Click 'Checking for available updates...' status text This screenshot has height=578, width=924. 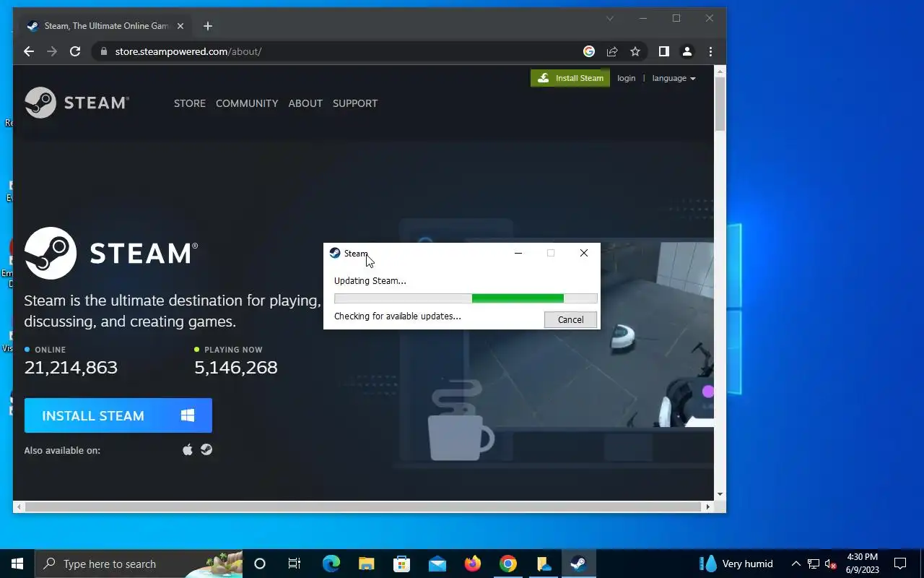(x=398, y=316)
